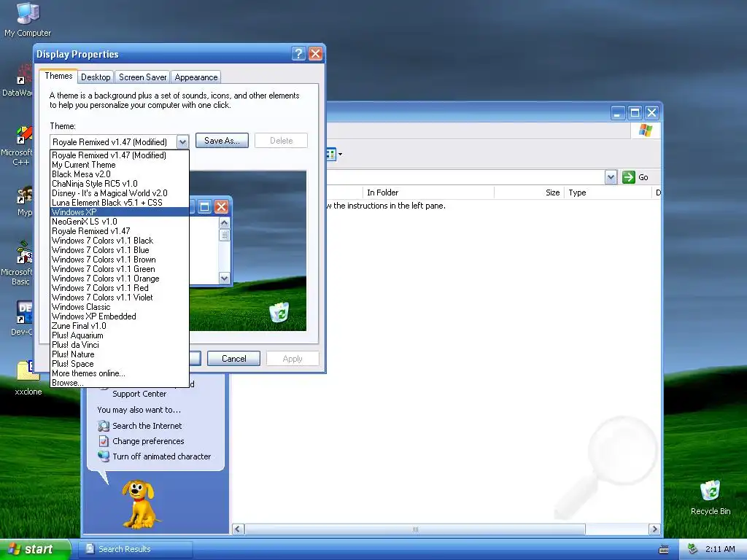Select Windows 7 Colors v1.1 Orange
The width and height of the screenshot is (747, 560).
[119, 279]
